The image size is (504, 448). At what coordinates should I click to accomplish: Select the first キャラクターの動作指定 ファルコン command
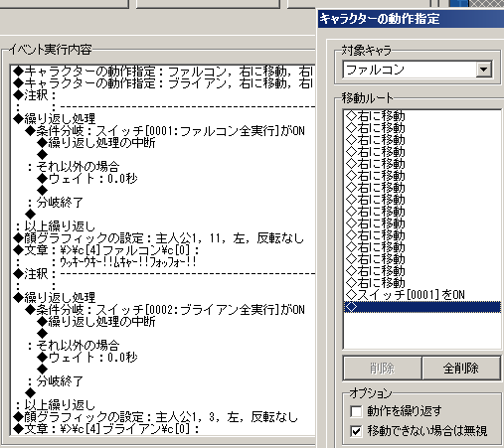click(x=163, y=72)
